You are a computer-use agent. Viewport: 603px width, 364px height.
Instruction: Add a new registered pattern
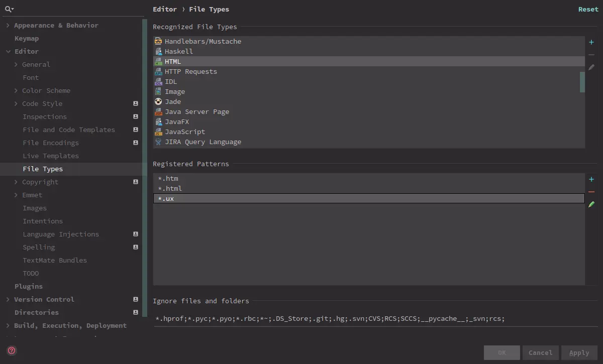(x=591, y=180)
